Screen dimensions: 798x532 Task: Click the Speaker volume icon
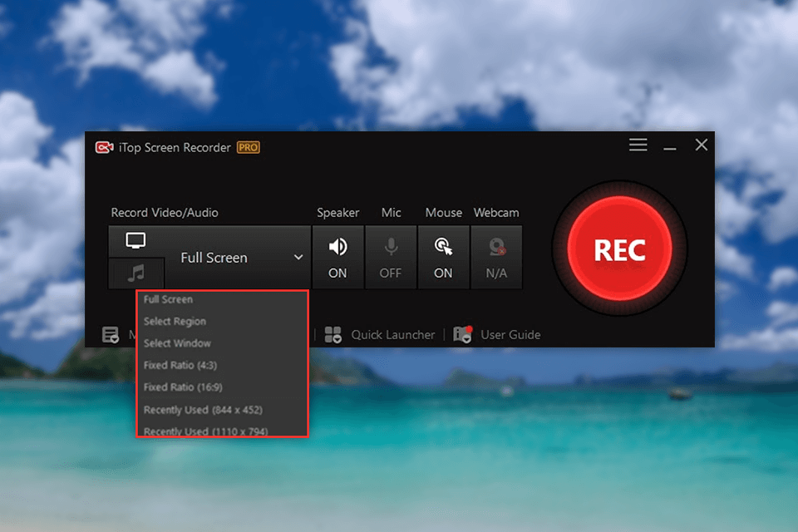tap(337, 244)
